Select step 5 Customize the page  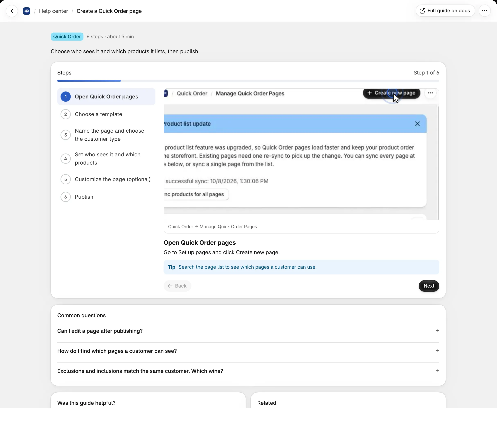[106, 179]
